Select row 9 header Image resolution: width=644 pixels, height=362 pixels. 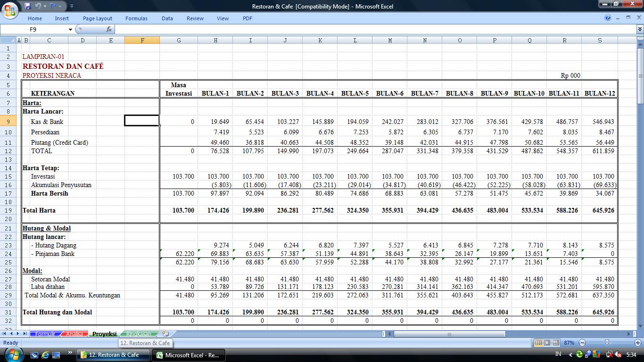point(8,122)
